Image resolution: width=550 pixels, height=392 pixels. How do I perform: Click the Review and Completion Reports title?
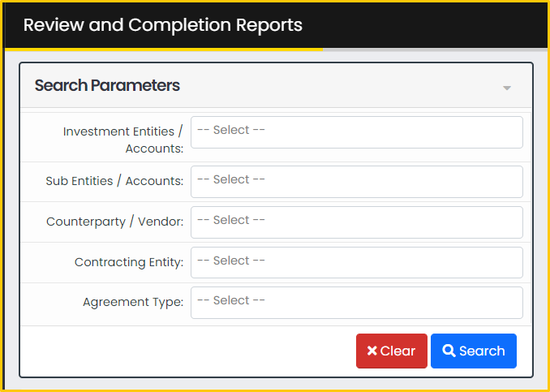(163, 25)
